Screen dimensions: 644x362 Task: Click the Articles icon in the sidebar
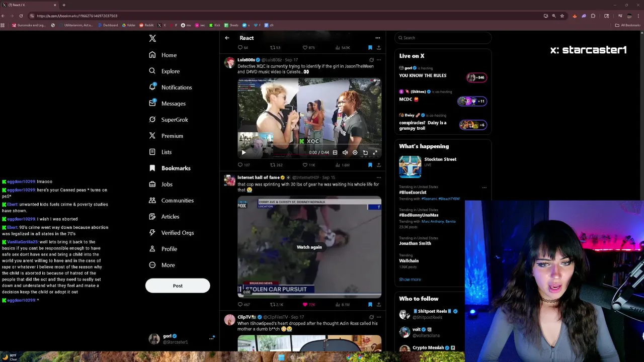pyautogui.click(x=152, y=216)
